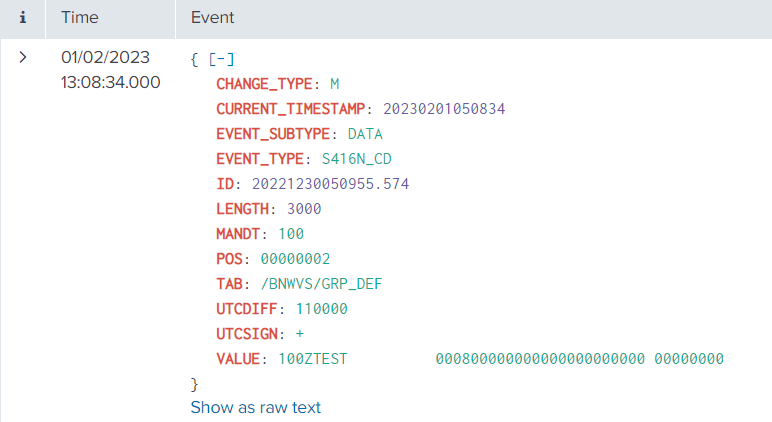This screenshot has height=422, width=772.
Task: Click the Time column header
Action: (79, 18)
